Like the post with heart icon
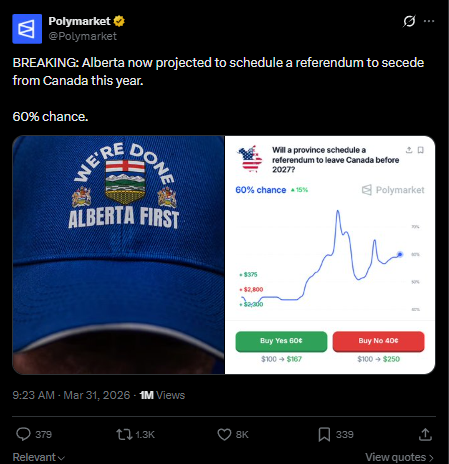The width and height of the screenshot is (449, 464). click(224, 434)
